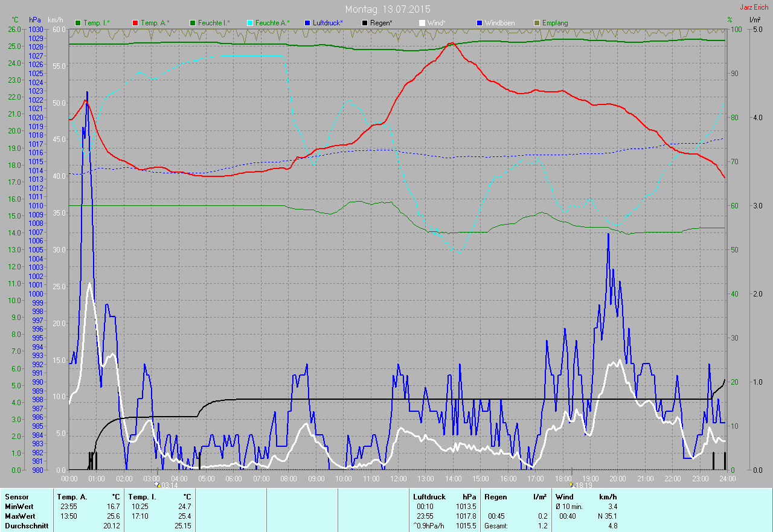Click the '%' humidity axis unit label
Image resolution: width=773 pixels, height=532 pixels.
tap(730, 20)
